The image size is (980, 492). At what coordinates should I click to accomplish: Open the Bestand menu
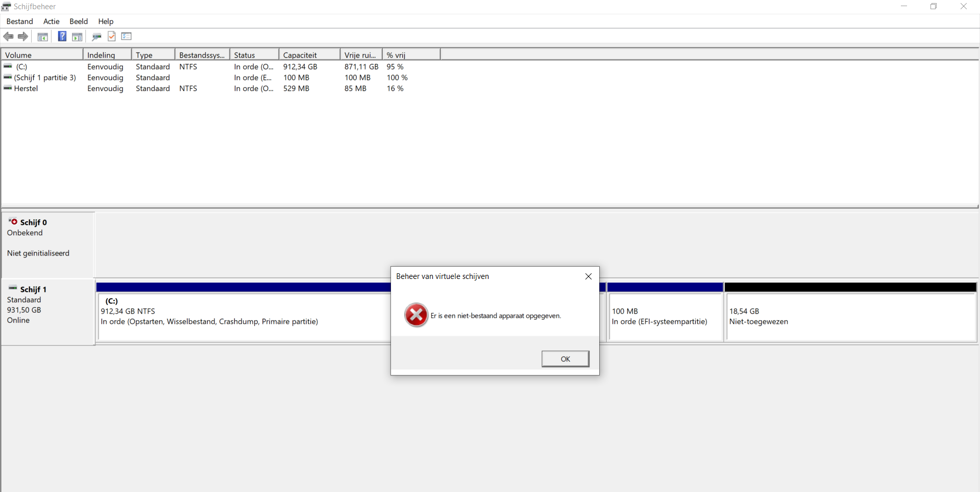pyautogui.click(x=20, y=21)
